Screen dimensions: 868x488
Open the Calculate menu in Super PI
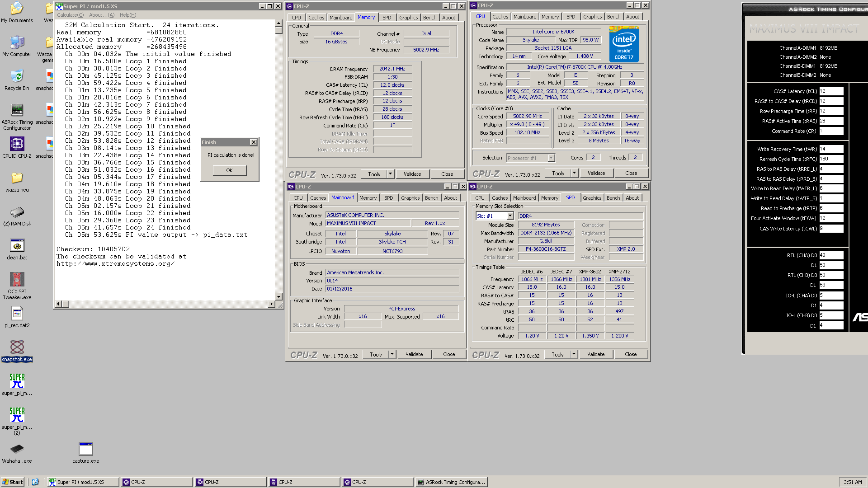70,15
